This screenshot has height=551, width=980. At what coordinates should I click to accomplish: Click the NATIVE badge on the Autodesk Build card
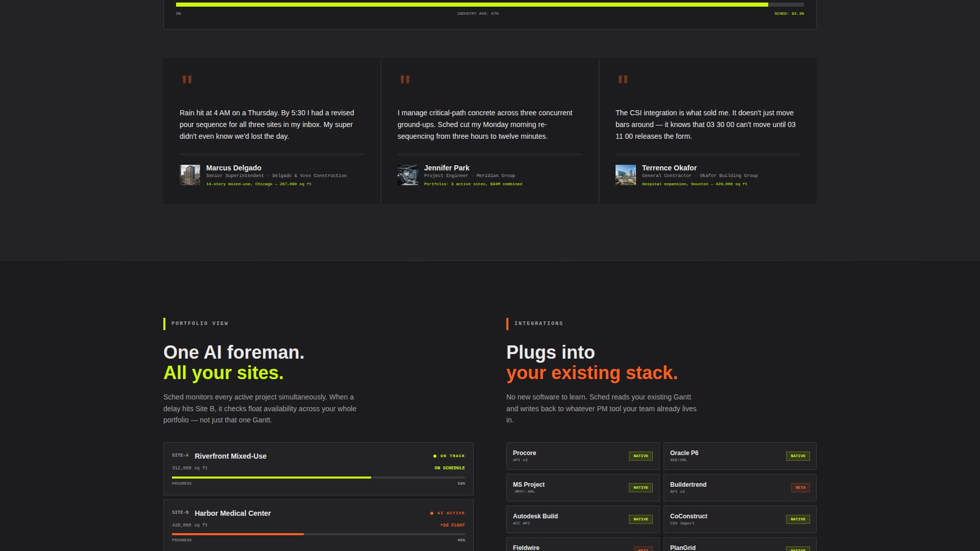tap(641, 519)
